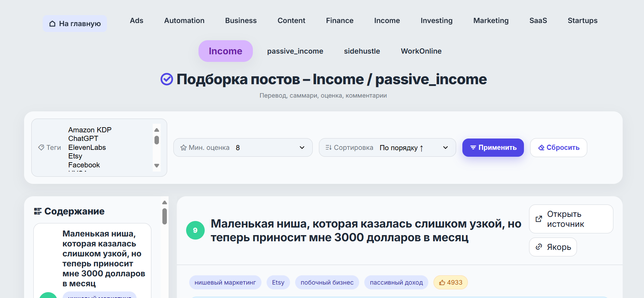This screenshot has width=644, height=298.
Task: Click the sort icon beside Сортировка
Action: coord(328,147)
